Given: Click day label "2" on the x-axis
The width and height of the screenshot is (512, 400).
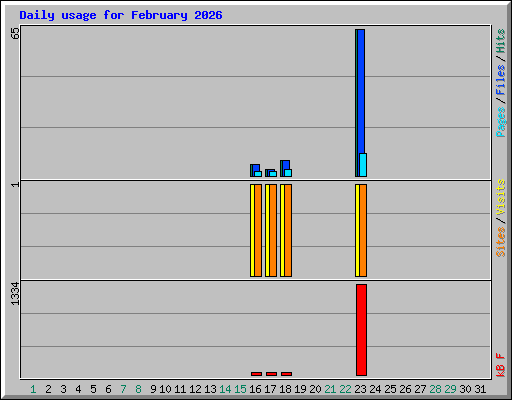Looking at the screenshot, I should pyautogui.click(x=48, y=389).
